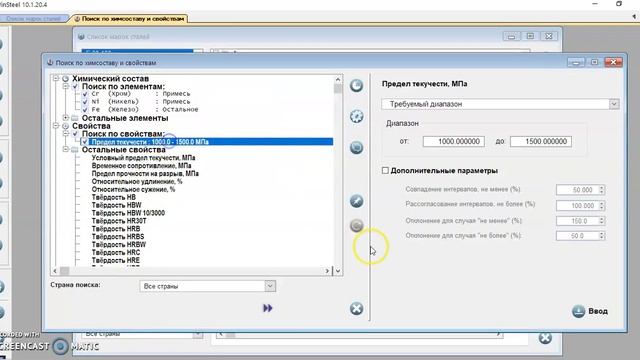Select Твёрдость HB property

click(113, 197)
